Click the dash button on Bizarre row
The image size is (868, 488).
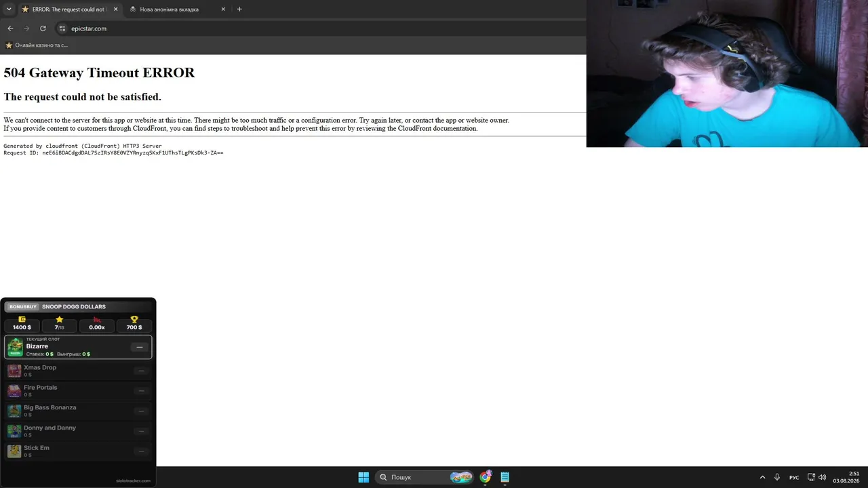(x=140, y=347)
